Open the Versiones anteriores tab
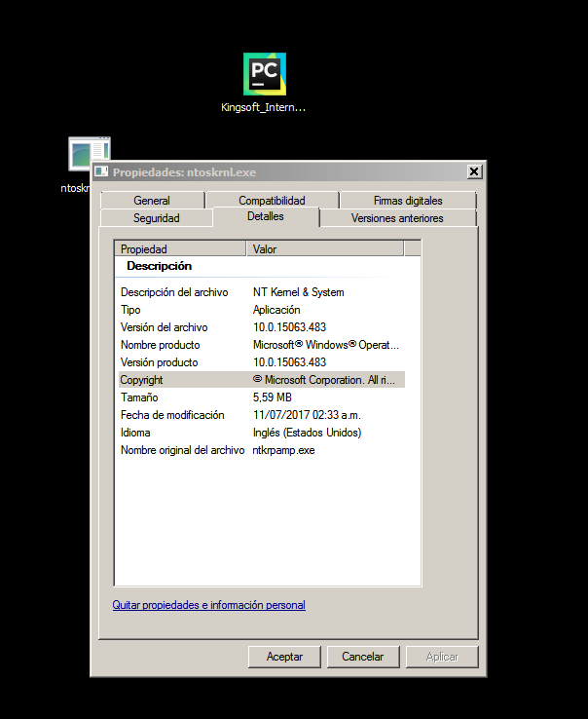The image size is (588, 719). (397, 218)
